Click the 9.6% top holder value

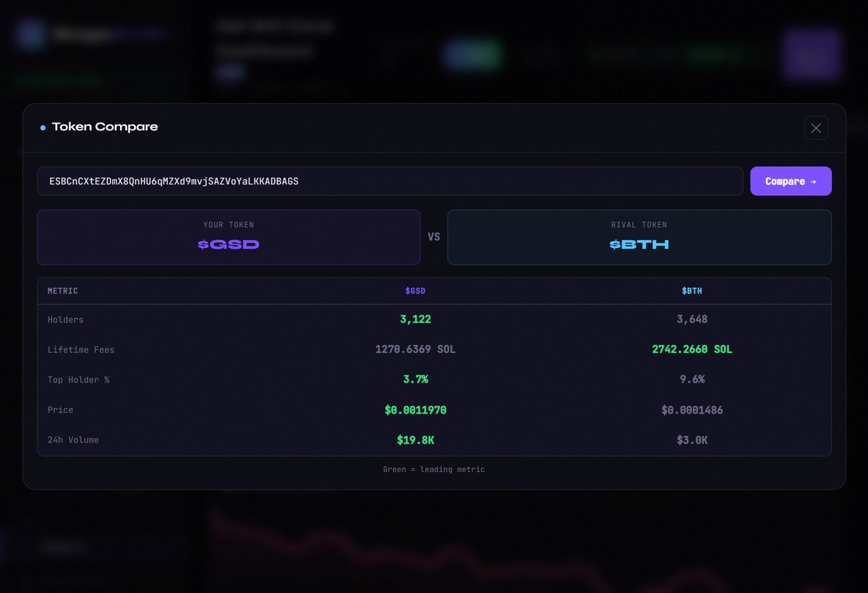(x=692, y=379)
